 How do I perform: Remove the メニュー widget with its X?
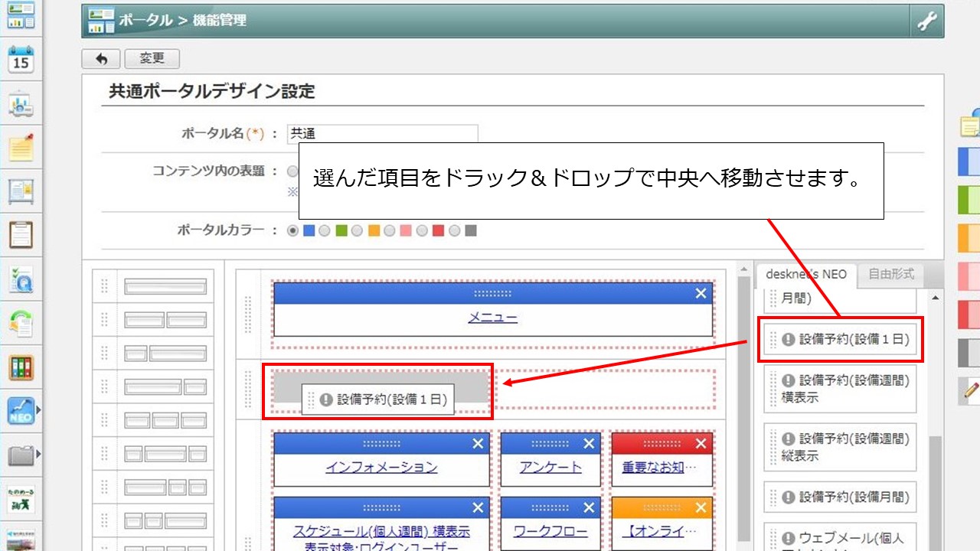701,293
